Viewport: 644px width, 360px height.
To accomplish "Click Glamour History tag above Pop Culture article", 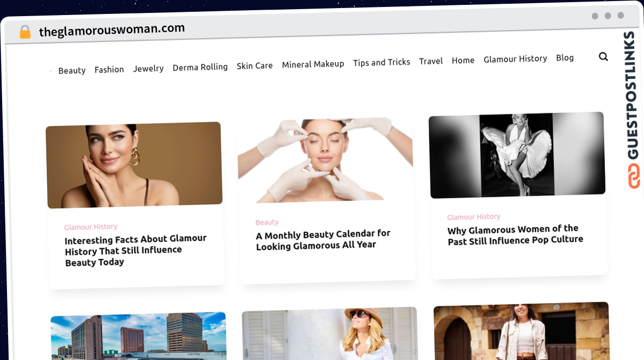I will [473, 217].
